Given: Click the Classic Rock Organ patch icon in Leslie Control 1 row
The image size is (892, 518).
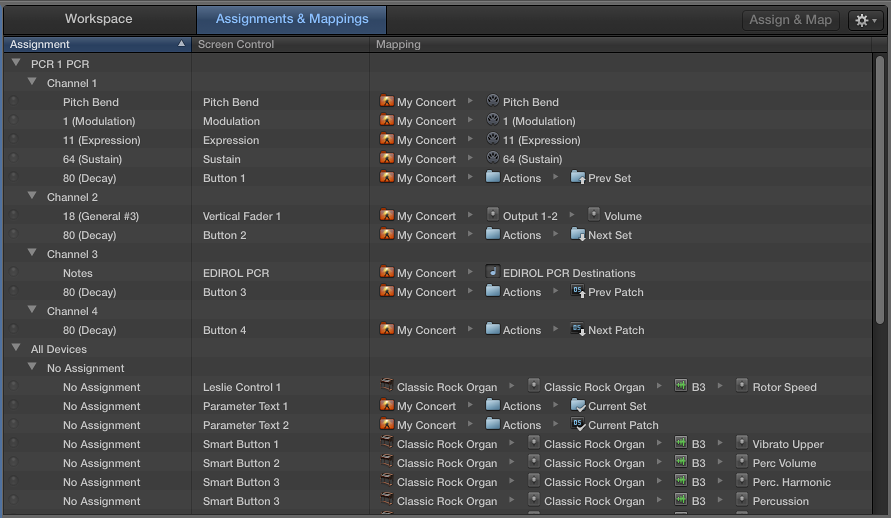Looking at the screenshot, I should tap(387, 386).
